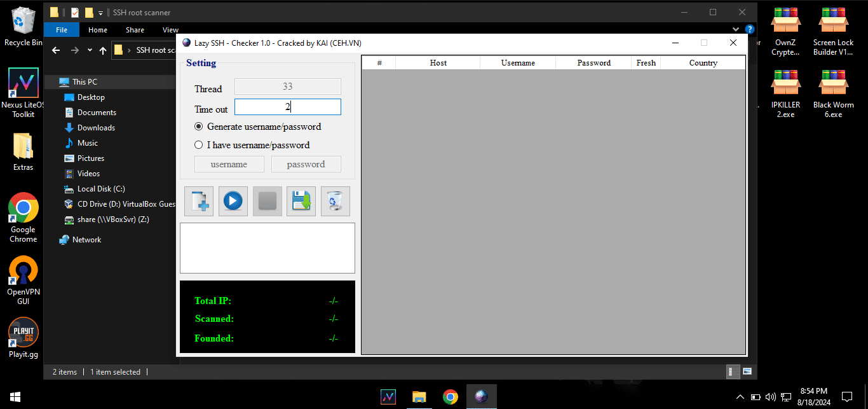This screenshot has width=868, height=409.
Task: Click the gray stop button
Action: tap(268, 202)
